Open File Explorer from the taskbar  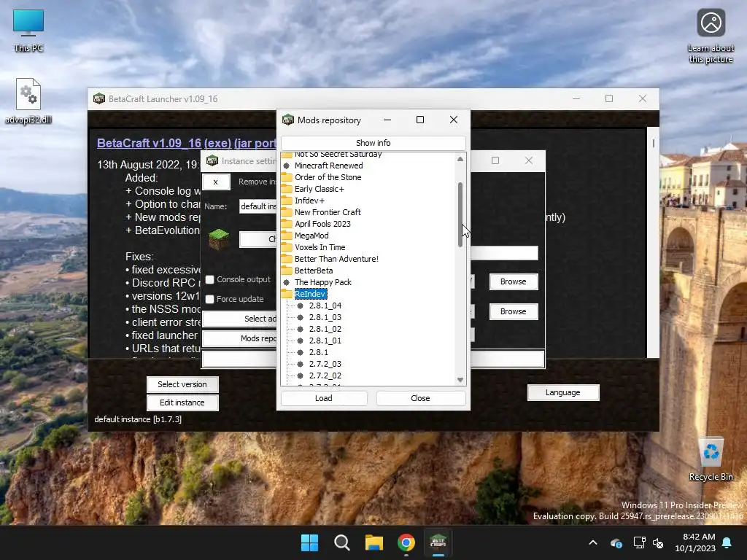point(374,542)
